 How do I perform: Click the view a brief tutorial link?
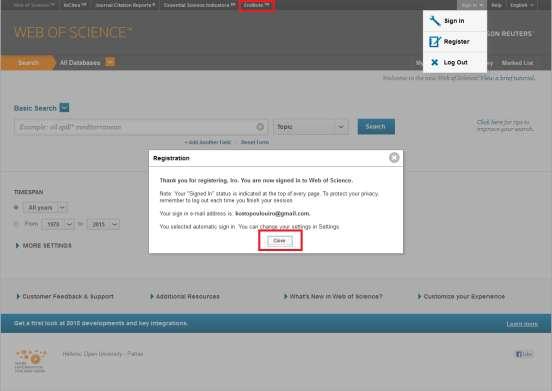(x=508, y=77)
